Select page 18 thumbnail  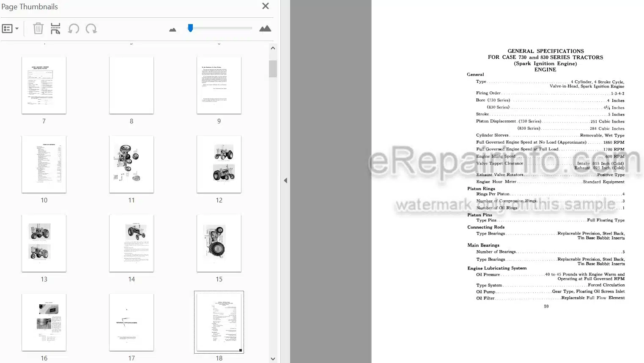click(219, 322)
